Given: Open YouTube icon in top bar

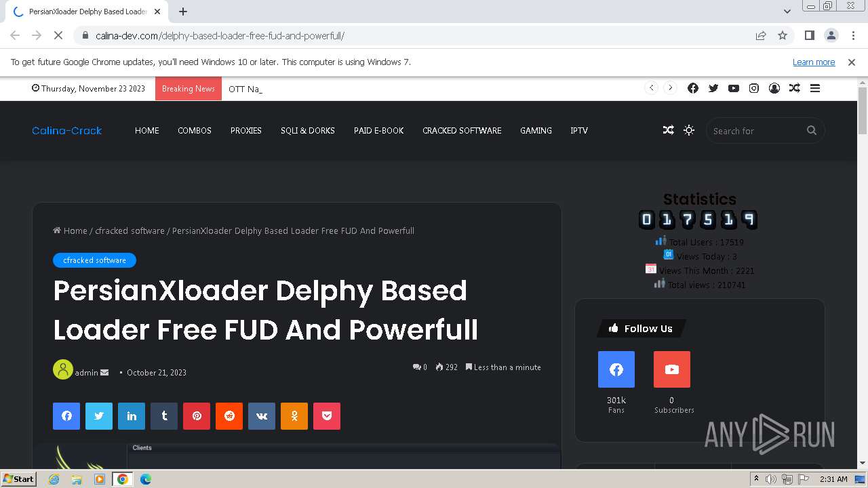Looking at the screenshot, I should [x=734, y=88].
